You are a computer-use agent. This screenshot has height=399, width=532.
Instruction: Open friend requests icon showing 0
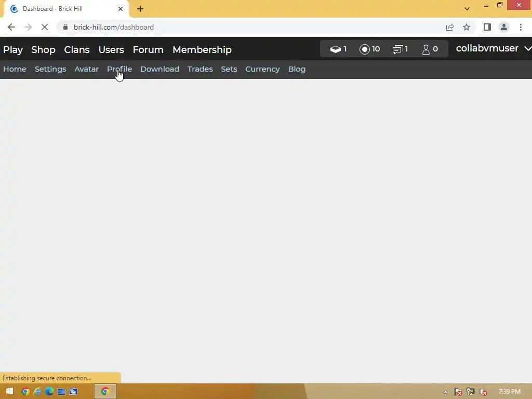point(430,49)
